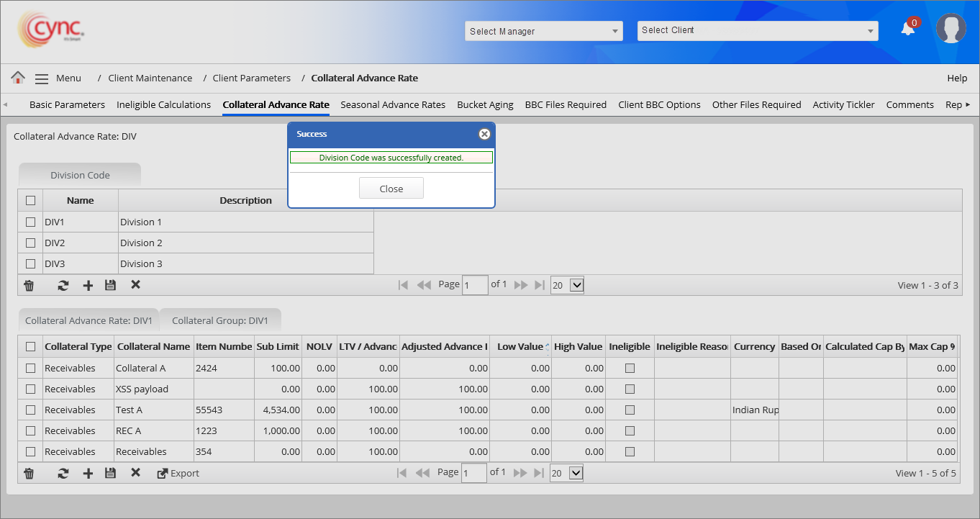This screenshot has width=980, height=519.
Task: Click the page number field in collateral pager
Action: [474, 473]
